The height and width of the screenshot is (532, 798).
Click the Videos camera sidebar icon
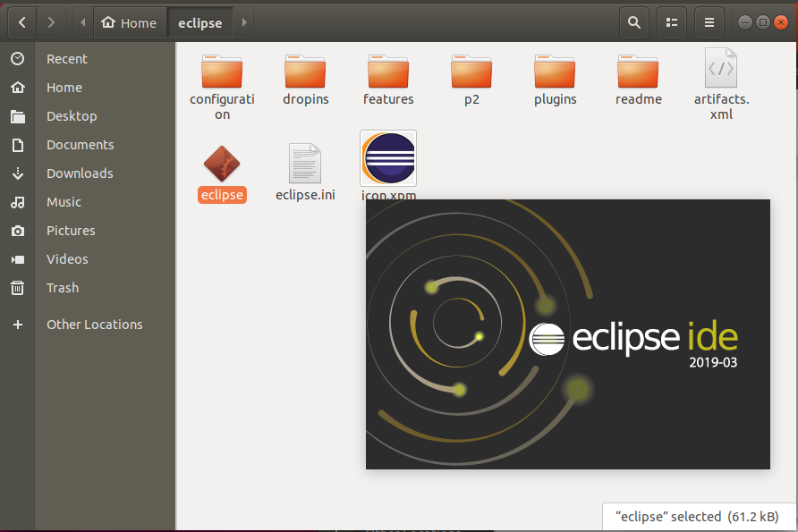coord(17,259)
